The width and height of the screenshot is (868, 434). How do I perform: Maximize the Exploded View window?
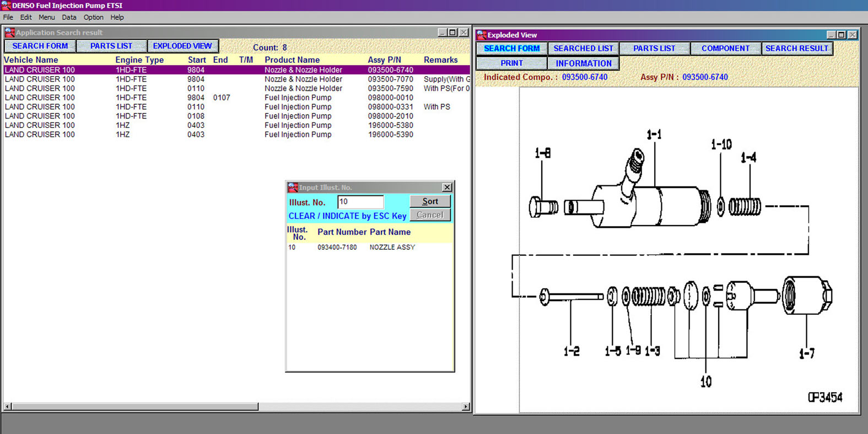tap(841, 35)
